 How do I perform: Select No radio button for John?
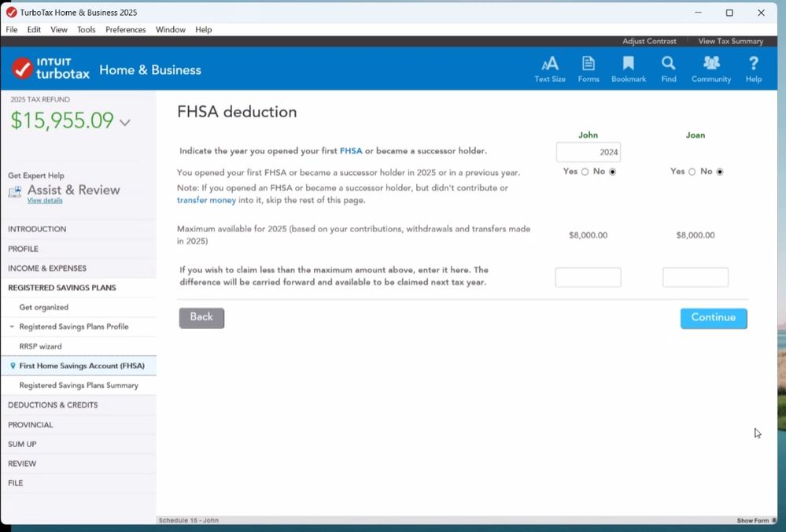613,172
